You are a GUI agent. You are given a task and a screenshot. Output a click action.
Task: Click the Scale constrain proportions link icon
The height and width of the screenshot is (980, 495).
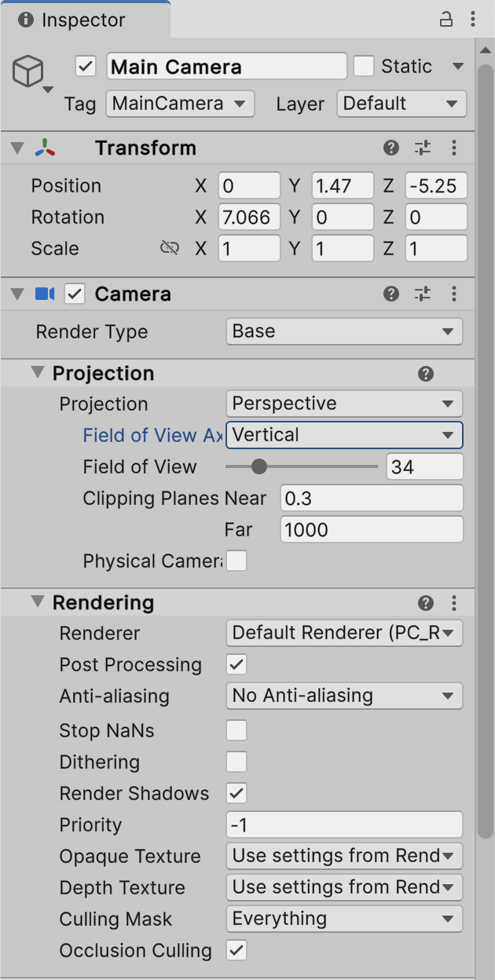pos(169,248)
